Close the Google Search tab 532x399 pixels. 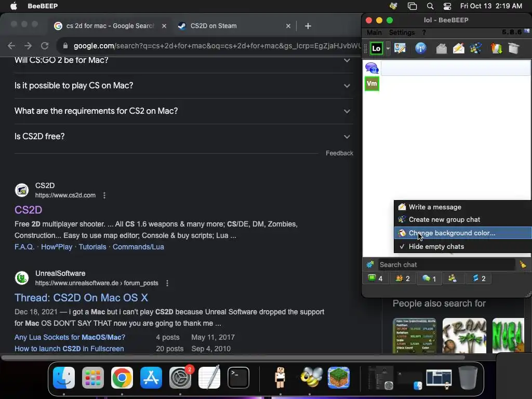(x=164, y=26)
